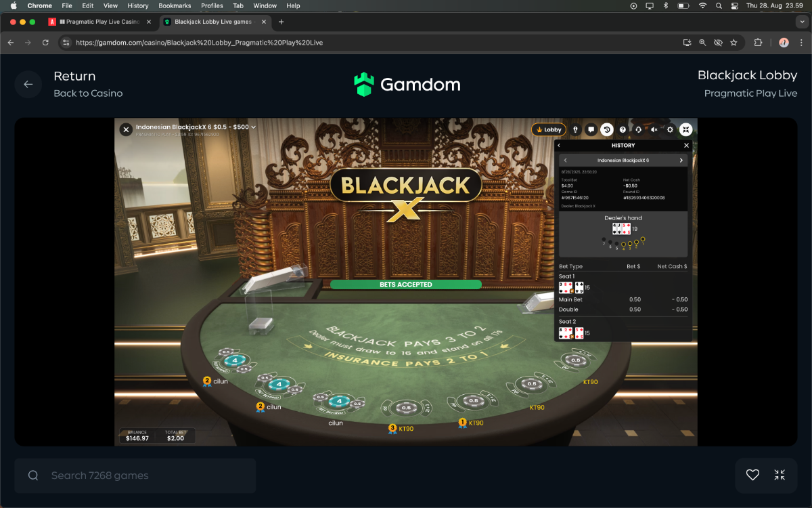Screen dimensions: 812x508
Task: Close the blackjack table with X button
Action: click(126, 129)
